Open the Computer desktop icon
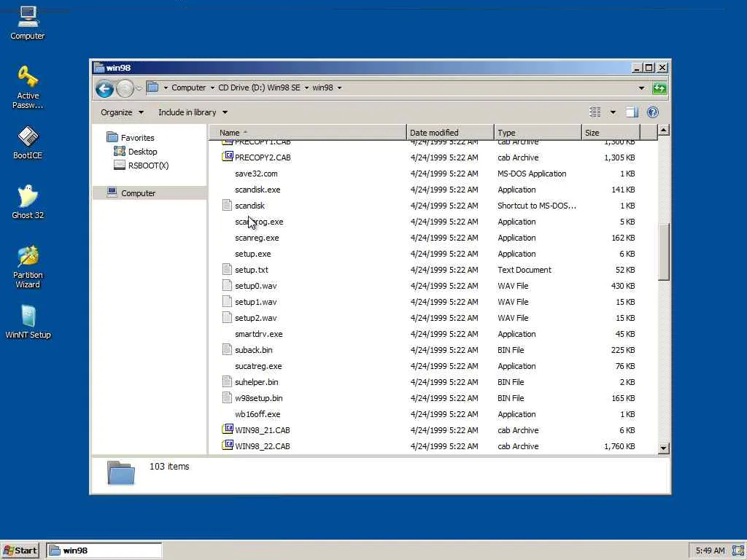The height and width of the screenshot is (560, 747). [x=28, y=23]
